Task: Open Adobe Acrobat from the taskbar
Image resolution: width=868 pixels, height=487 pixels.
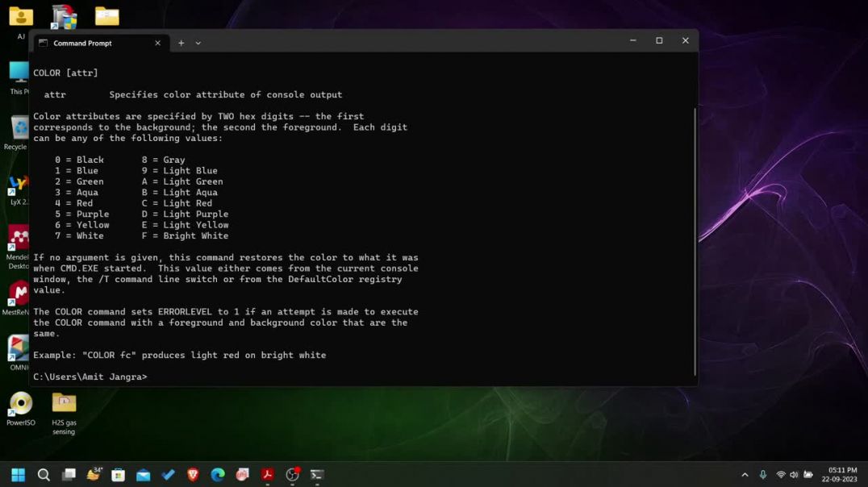Action: click(x=267, y=475)
